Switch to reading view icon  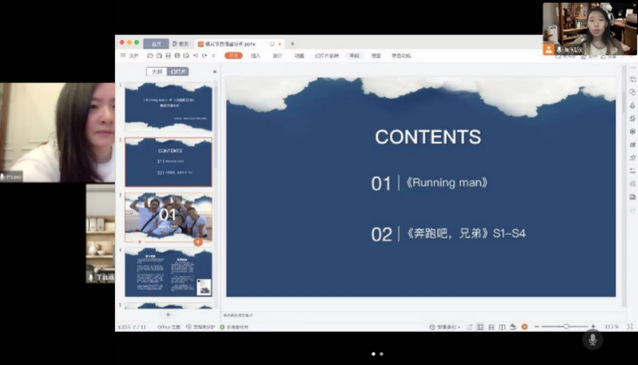click(502, 327)
